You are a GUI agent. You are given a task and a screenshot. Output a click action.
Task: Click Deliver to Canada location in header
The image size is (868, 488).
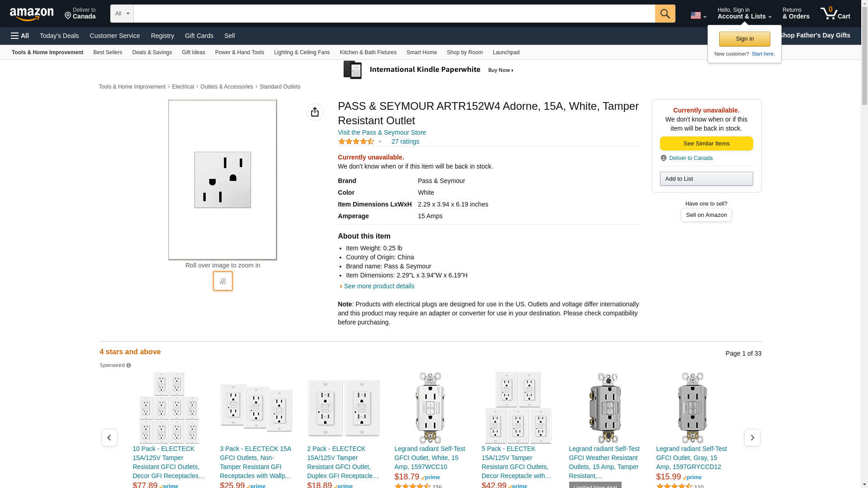click(x=80, y=14)
